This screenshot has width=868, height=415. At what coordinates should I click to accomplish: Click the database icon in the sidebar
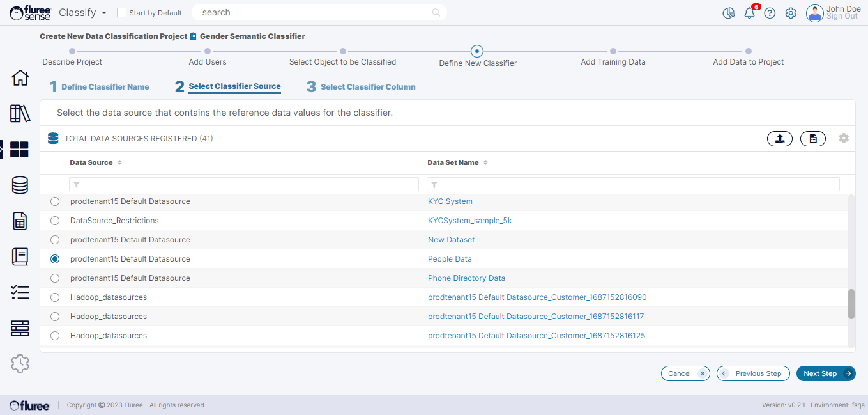[20, 185]
